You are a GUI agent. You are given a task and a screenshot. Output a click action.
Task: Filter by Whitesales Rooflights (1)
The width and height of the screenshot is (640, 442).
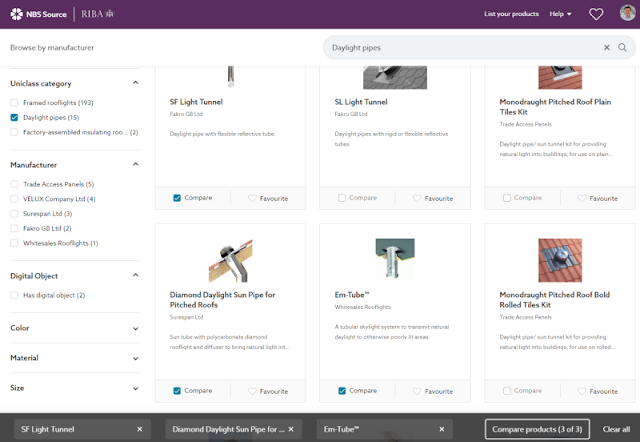(14, 243)
